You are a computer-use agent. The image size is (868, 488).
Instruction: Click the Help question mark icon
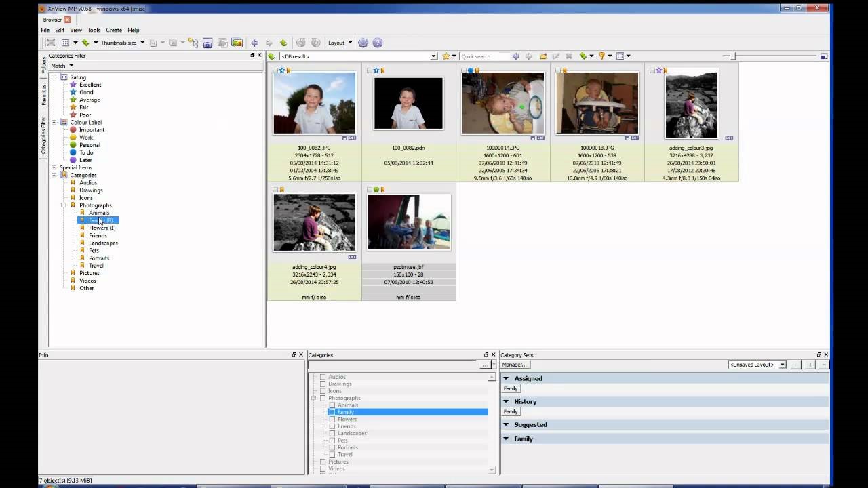tap(378, 42)
